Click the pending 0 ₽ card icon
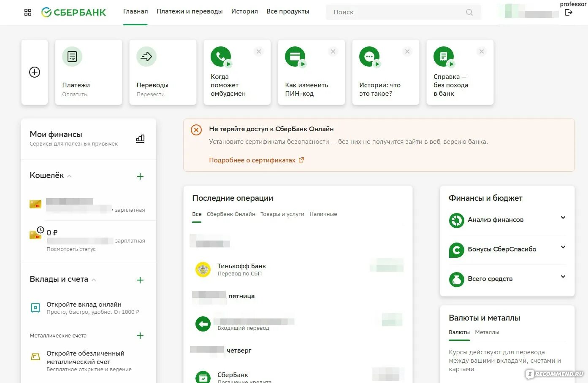 pos(36,233)
